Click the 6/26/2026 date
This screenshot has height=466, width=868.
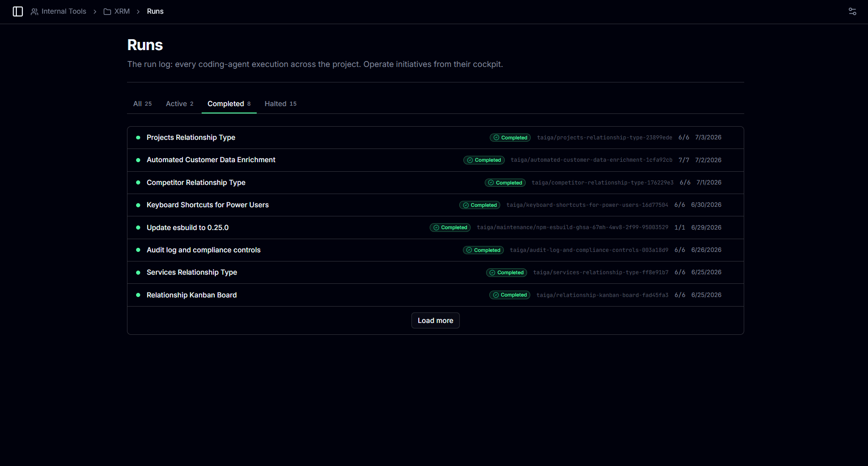[706, 250]
